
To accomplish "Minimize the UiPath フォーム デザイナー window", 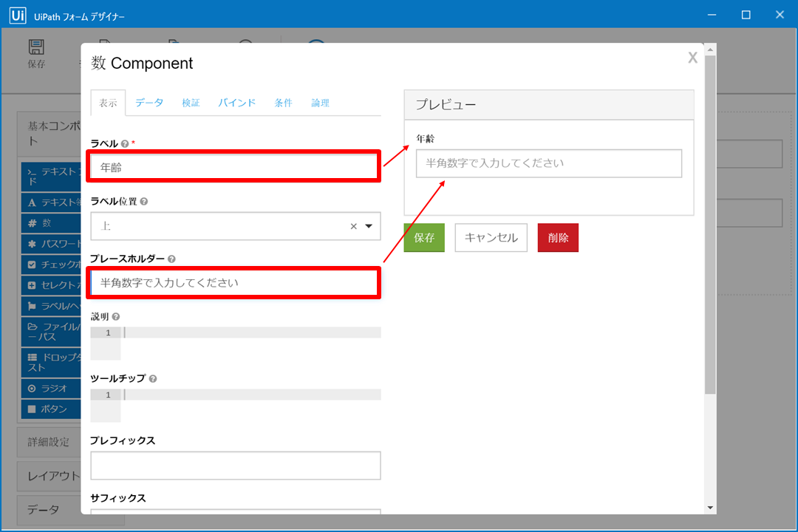I will tap(712, 15).
